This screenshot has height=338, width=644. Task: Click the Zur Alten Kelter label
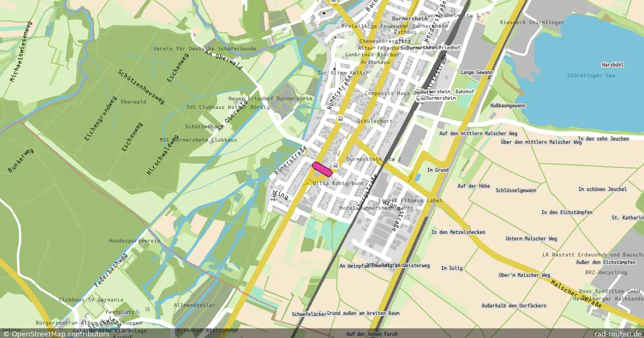pos(343,72)
